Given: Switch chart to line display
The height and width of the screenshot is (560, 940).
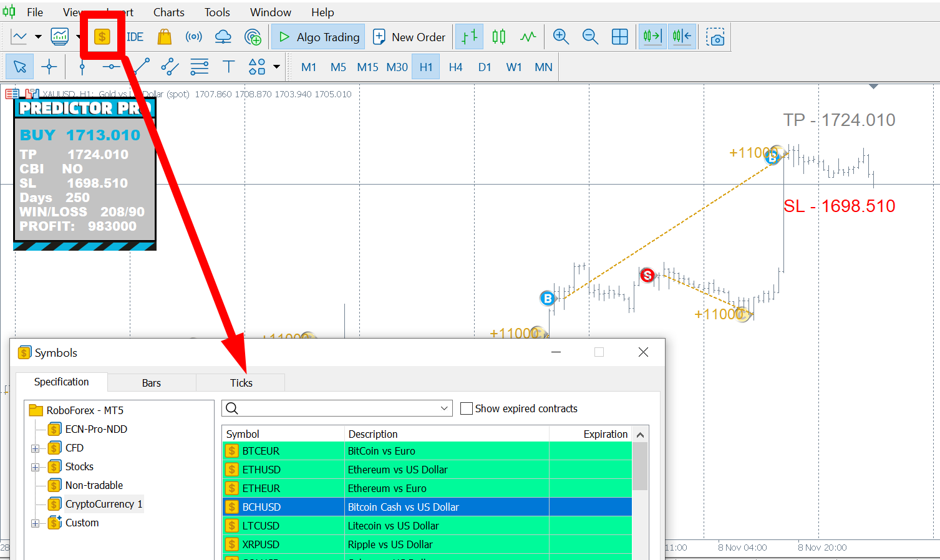Looking at the screenshot, I should pos(528,37).
